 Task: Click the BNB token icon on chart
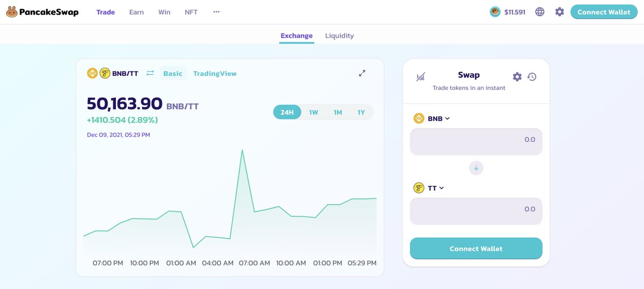click(x=92, y=73)
